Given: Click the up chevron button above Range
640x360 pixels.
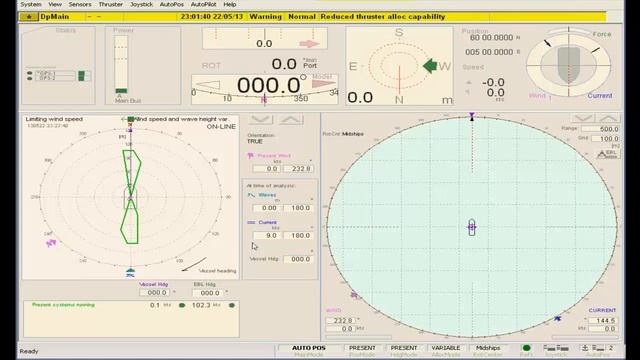Looking at the screenshot, I should [609, 119].
